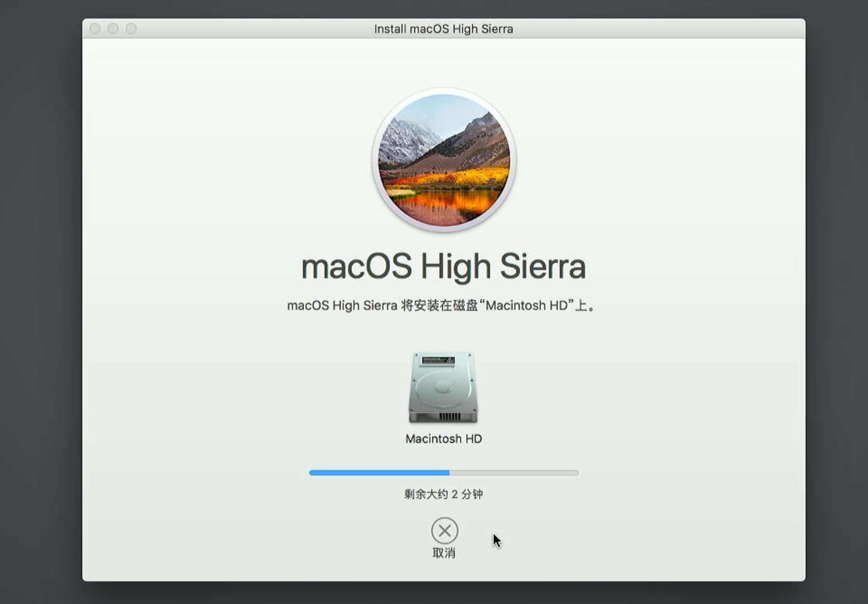Click the leftmost traffic light window button
The image size is (868, 604).
[x=95, y=28]
